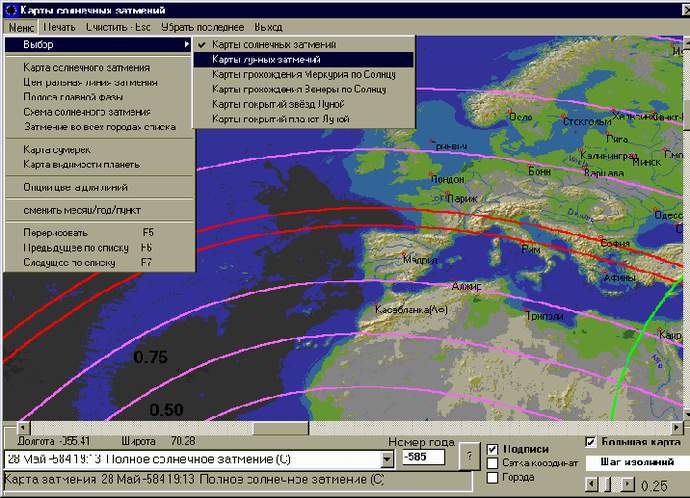Screen dimensions: 690x498
Task: Toggle the Большая карта checkbox
Action: coord(591,442)
